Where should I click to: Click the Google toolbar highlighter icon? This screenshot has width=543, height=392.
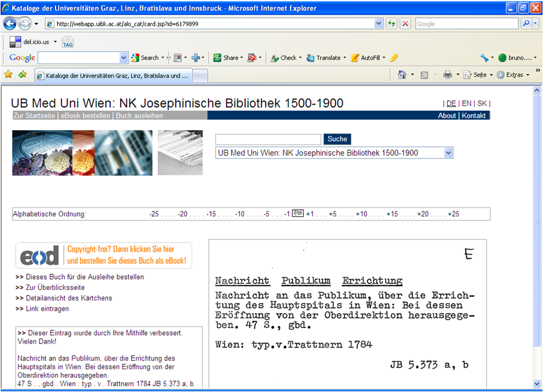pyautogui.click(x=393, y=58)
